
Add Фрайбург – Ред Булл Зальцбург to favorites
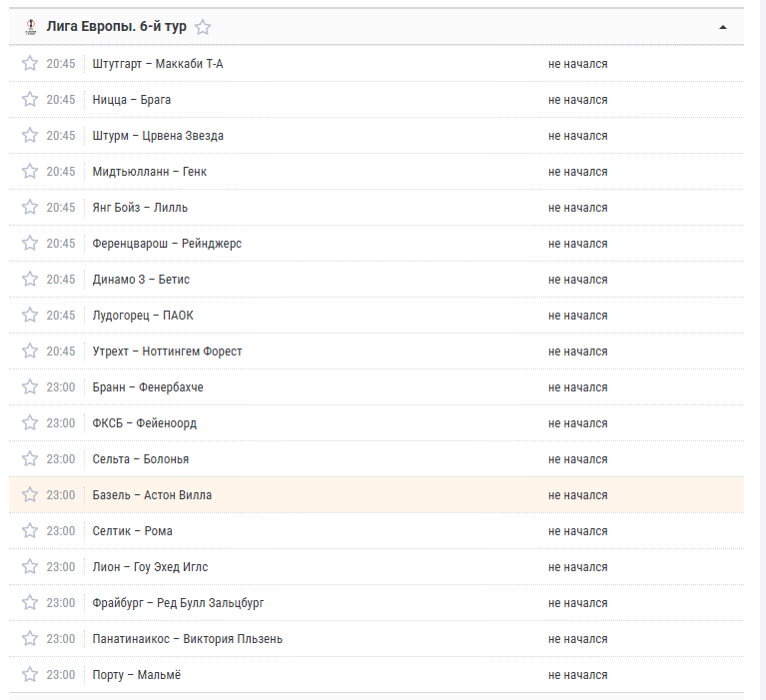pyautogui.click(x=30, y=602)
